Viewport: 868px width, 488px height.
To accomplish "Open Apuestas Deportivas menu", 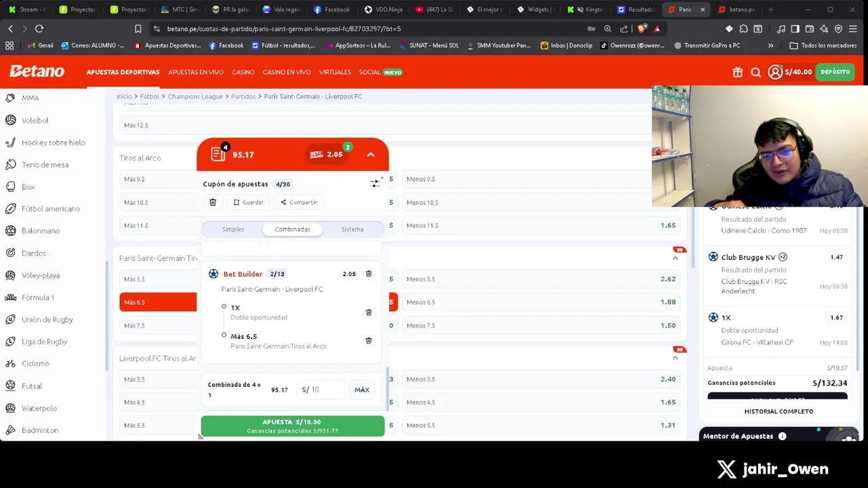I will click(x=123, y=72).
